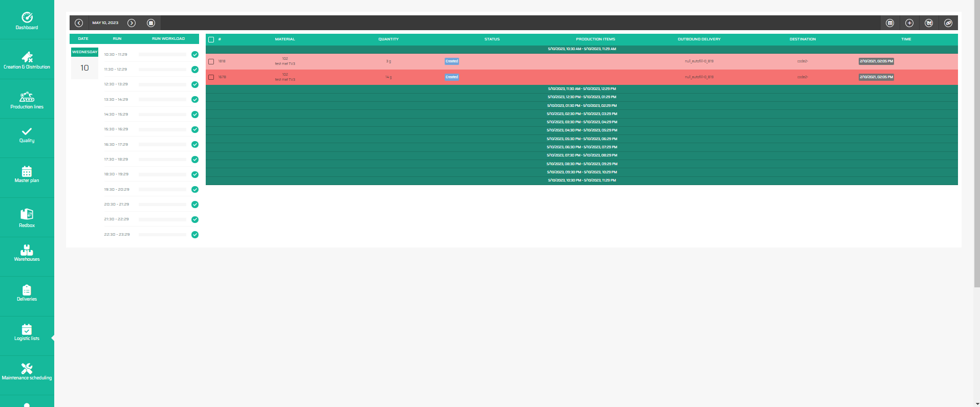This screenshot has height=407, width=980.
Task: Open Production lines in sidebar
Action: 27,100
